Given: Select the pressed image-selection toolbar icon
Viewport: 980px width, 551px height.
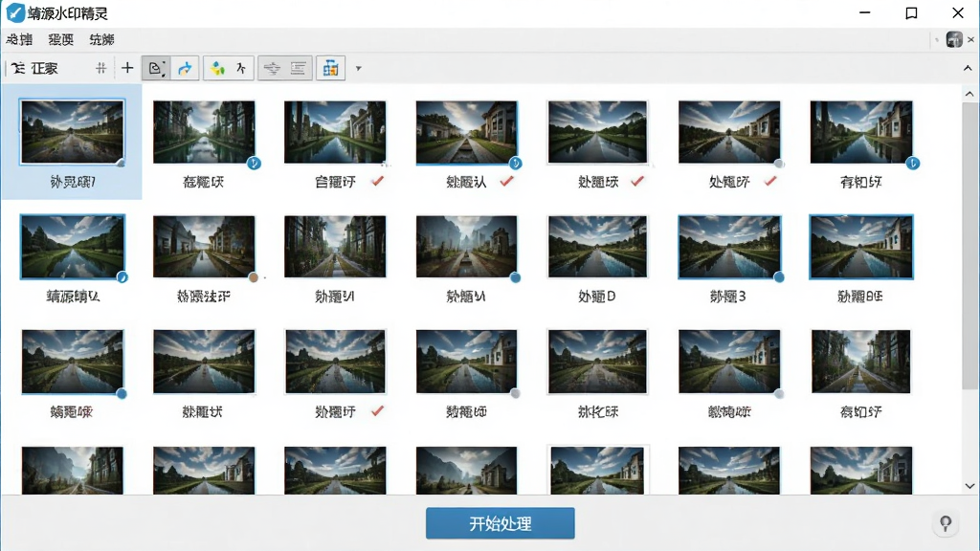Looking at the screenshot, I should (x=156, y=68).
